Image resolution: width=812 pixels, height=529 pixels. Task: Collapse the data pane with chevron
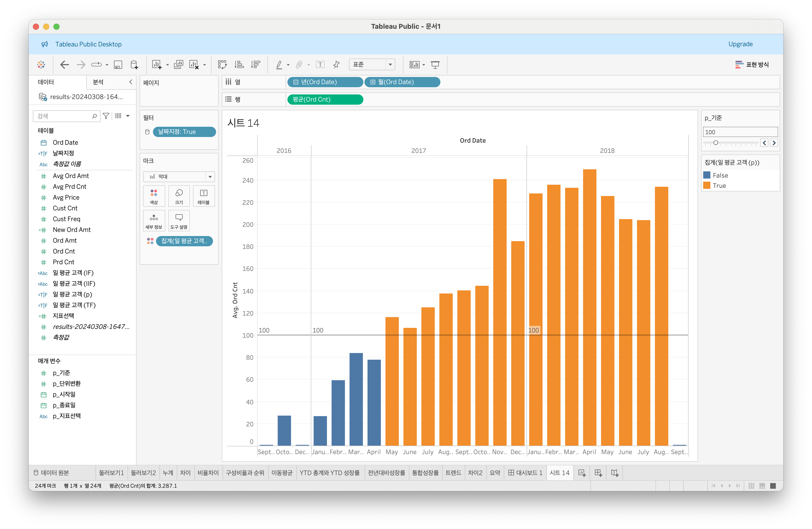tap(131, 82)
